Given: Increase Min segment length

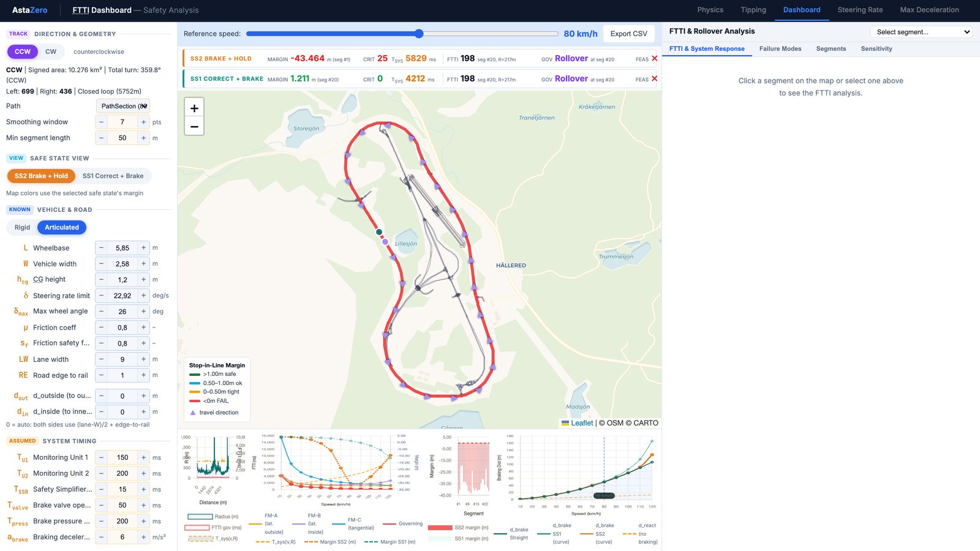Looking at the screenshot, I should 143,138.
